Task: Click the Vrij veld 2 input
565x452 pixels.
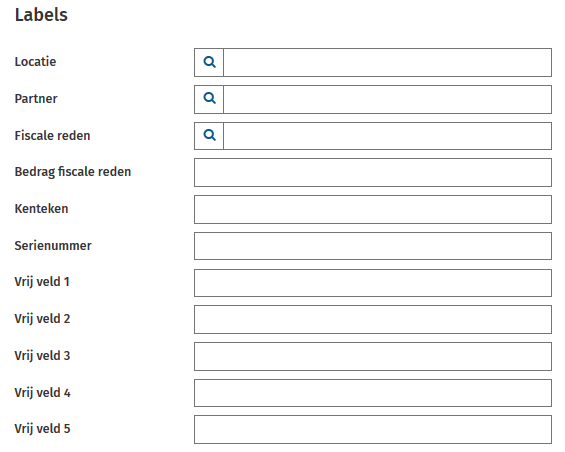Action: coord(373,319)
